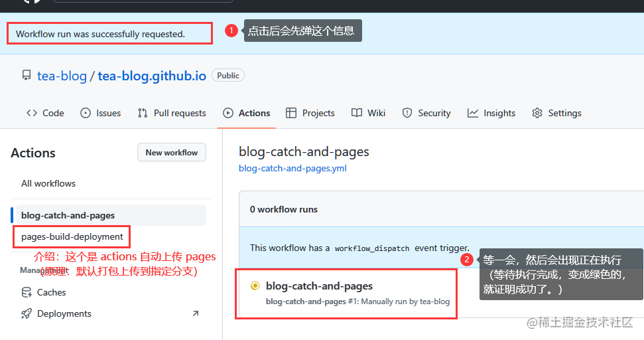Click the workflow_dispatch event trigger text
Image resolution: width=644 pixels, height=340 pixels.
click(x=359, y=248)
